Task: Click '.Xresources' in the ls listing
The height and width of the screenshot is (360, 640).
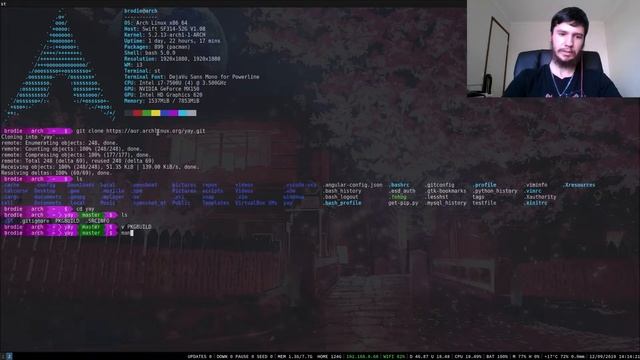Action: (x=579, y=185)
